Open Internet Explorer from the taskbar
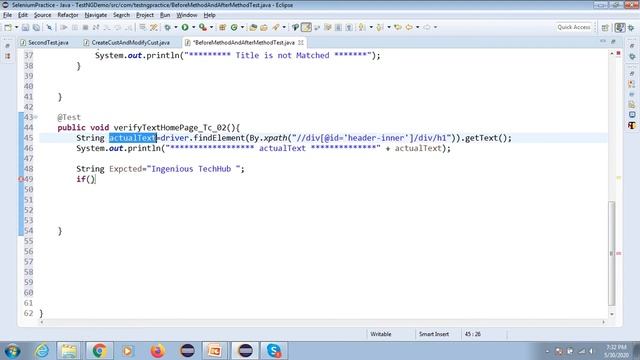 tap(42, 351)
